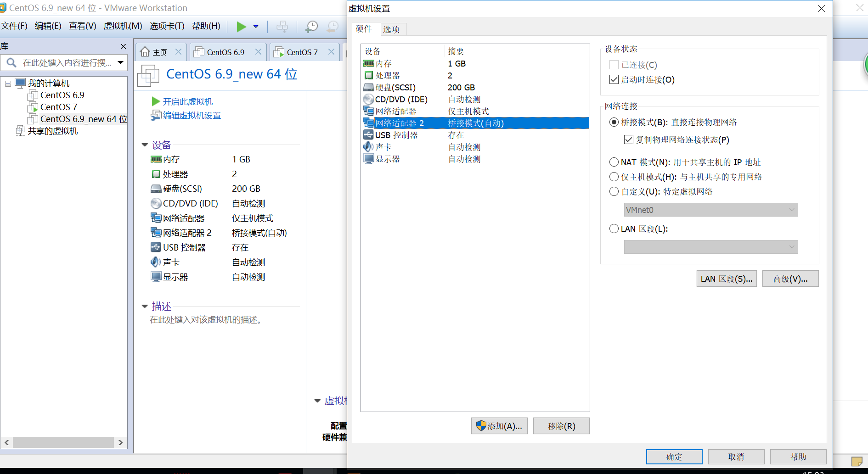Screen dimensions: 868x474
Task: Select CD/DVD (IDE) icon row in settings dialog
Action: [369, 99]
